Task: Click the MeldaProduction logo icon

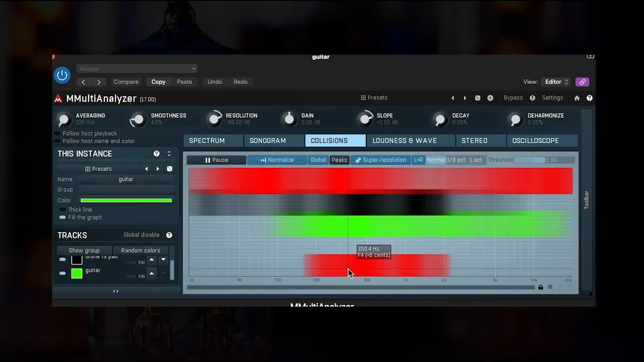Action: click(58, 99)
